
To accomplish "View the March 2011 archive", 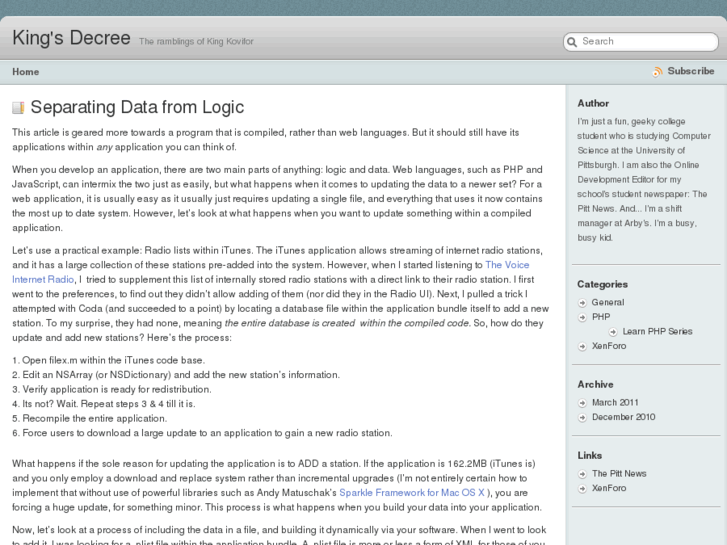I will point(616,403).
